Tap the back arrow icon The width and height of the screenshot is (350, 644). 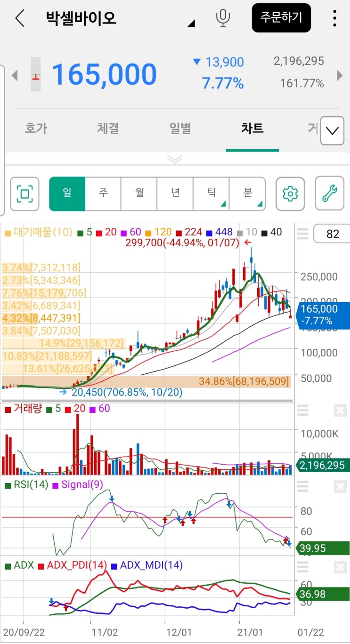(19, 18)
